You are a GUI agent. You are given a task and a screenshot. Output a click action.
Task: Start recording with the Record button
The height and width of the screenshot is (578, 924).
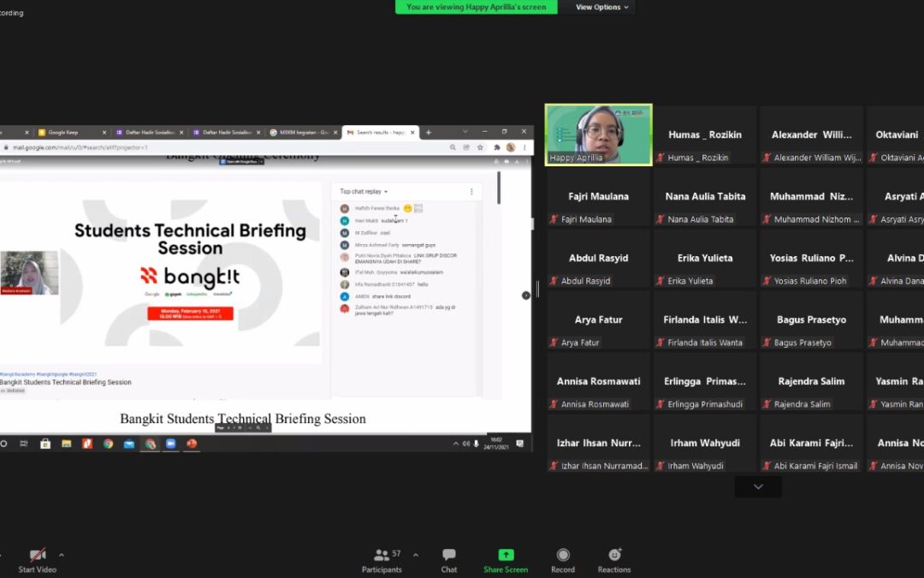pyautogui.click(x=562, y=561)
